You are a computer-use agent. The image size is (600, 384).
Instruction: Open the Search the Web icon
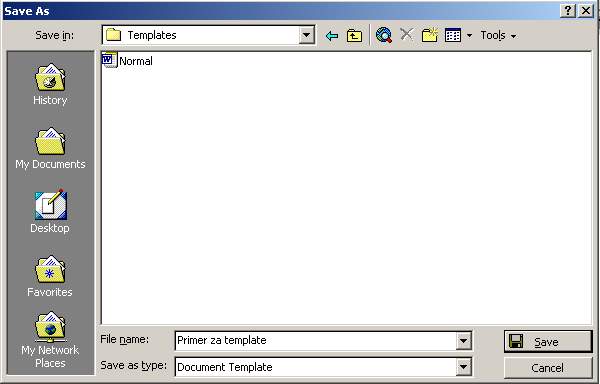pyautogui.click(x=384, y=36)
